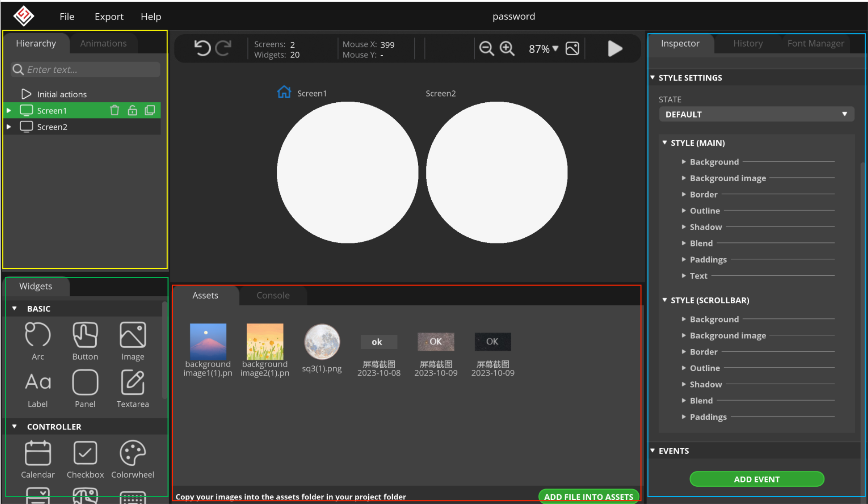Switch to the Animations tab
The height and width of the screenshot is (504, 868).
click(103, 43)
